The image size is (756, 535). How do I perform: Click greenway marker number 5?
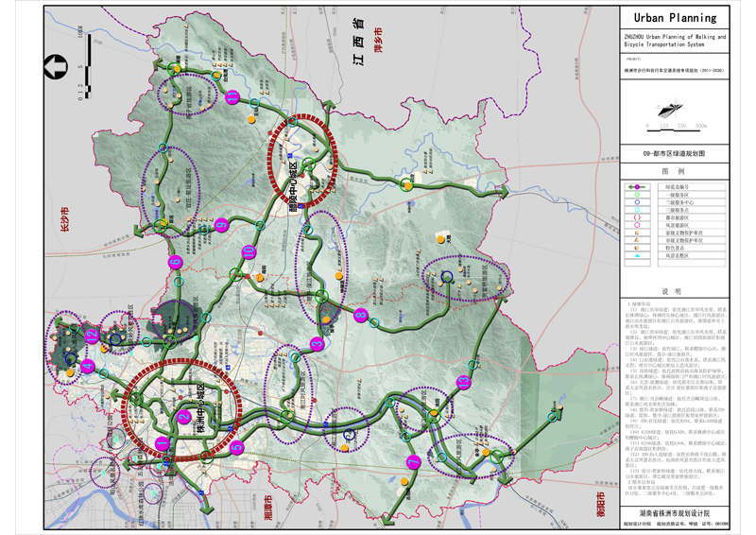[236, 447]
